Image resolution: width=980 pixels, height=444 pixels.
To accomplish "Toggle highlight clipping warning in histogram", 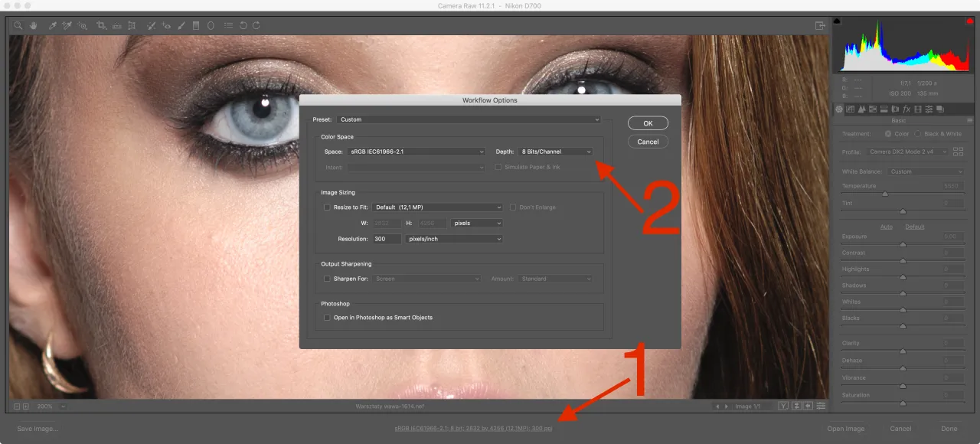I will tap(969, 21).
